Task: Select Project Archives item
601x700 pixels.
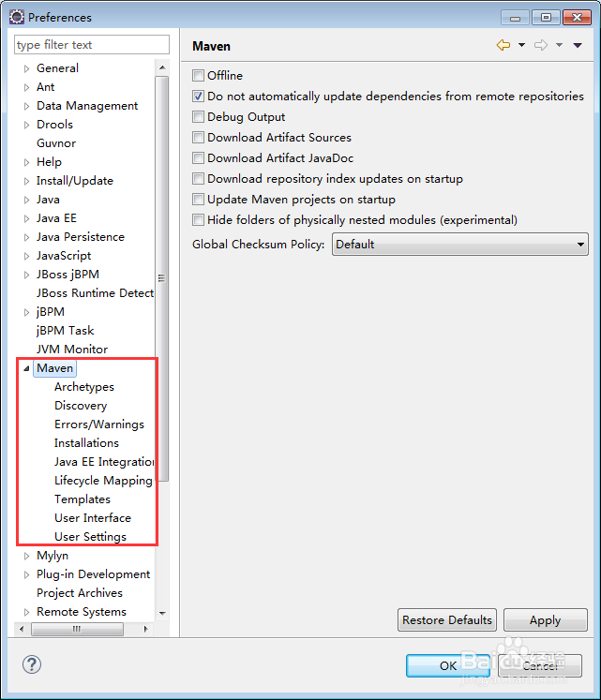Action: pyautogui.click(x=80, y=593)
